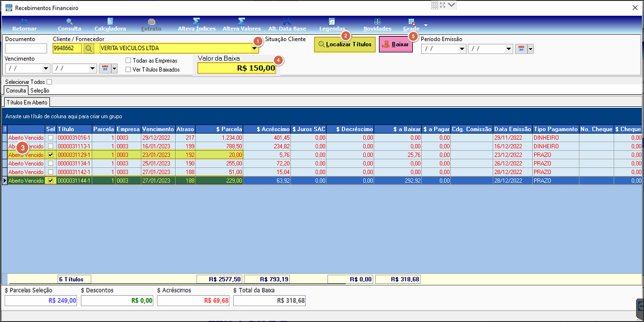Switch to the Seleção tab
Image resolution: width=644 pixels, height=322 pixels.
click(x=40, y=90)
